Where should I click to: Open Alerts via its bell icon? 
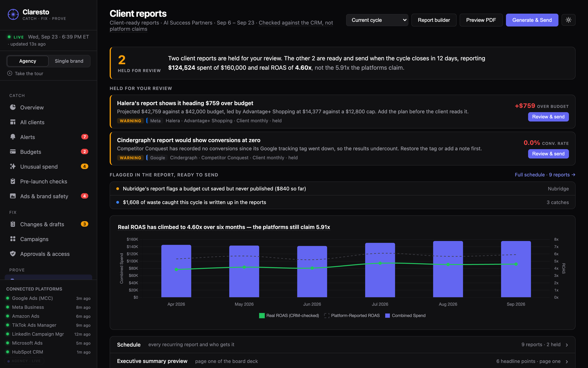coord(13,137)
